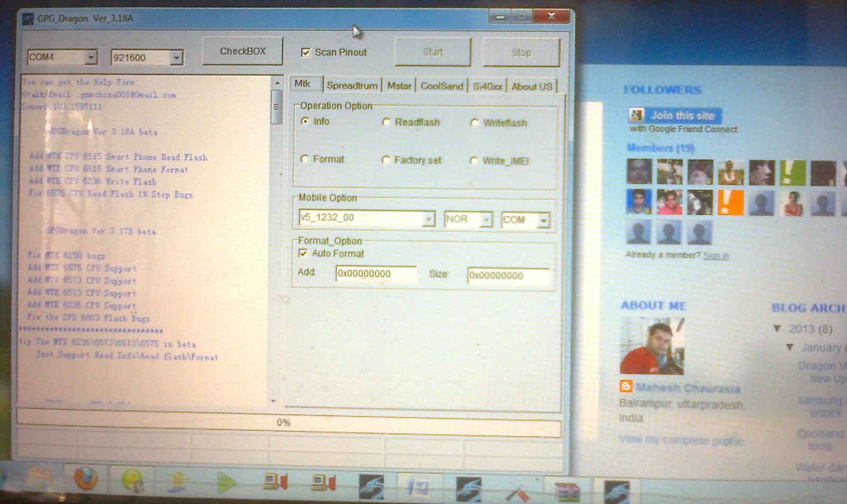Image resolution: width=847 pixels, height=504 pixels.
Task: Click the log panel scrollbar thumb
Action: point(276,107)
